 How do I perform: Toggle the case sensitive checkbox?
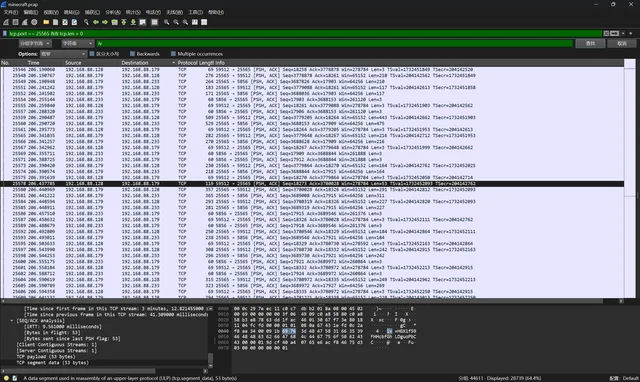(x=92, y=54)
